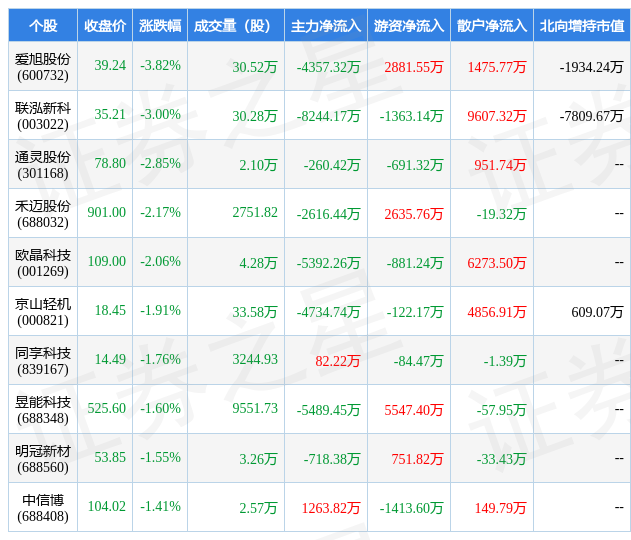631x540 pixels.
Task: Click the 主力净流入 column header
Action: click(x=326, y=26)
